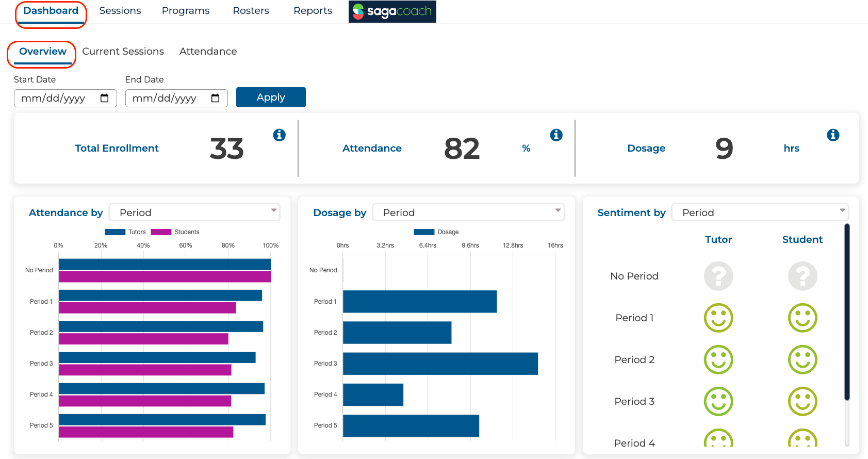868x459 pixels.
Task: Click the Period 5 Students attendance bar
Action: pos(146,432)
